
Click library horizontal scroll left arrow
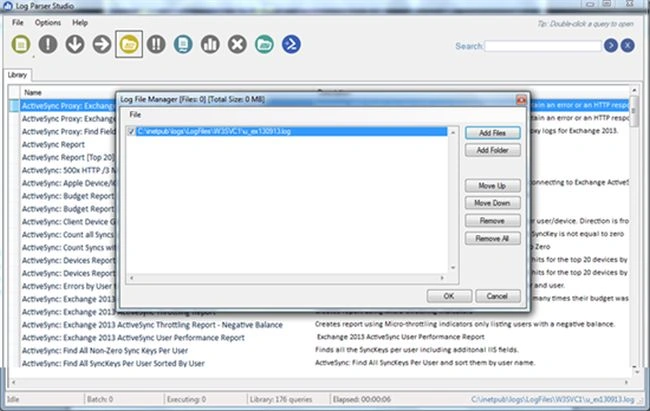coord(13,382)
